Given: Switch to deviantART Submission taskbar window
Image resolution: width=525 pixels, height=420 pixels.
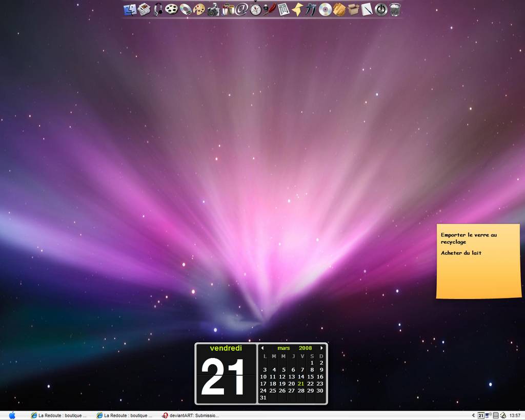Looking at the screenshot, I should (191, 415).
